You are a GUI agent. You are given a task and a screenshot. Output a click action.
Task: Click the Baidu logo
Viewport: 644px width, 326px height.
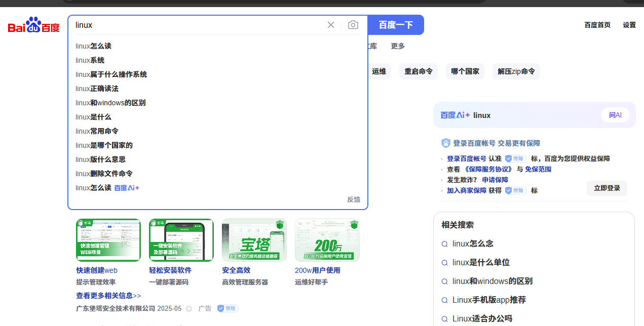point(33,25)
